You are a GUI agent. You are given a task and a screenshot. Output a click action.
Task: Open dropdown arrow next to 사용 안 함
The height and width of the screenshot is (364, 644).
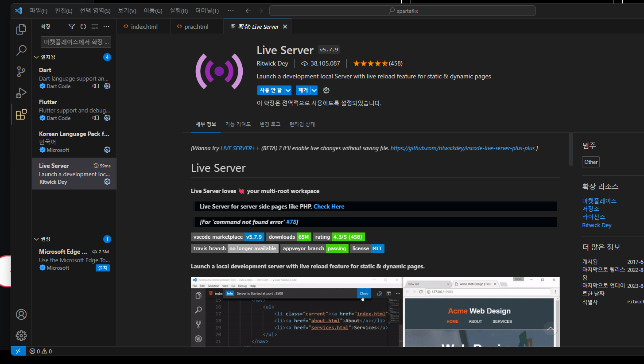tap(288, 90)
